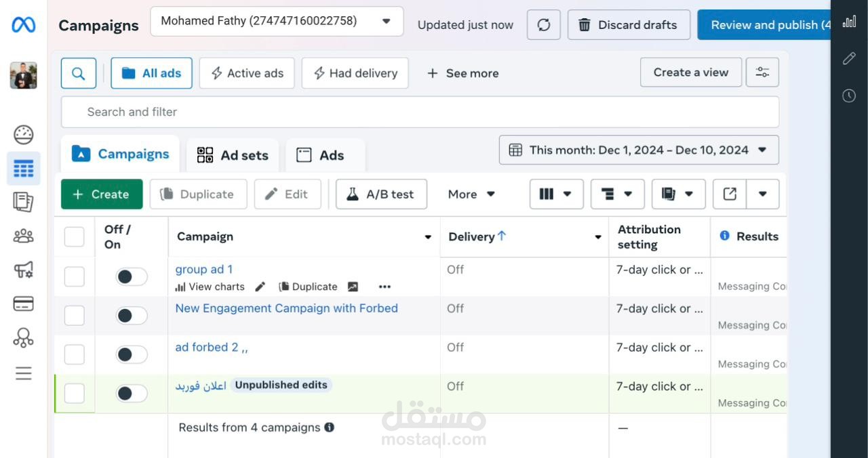Check the group ad 1 row checkbox
The width and height of the screenshot is (868, 458).
pos(74,276)
